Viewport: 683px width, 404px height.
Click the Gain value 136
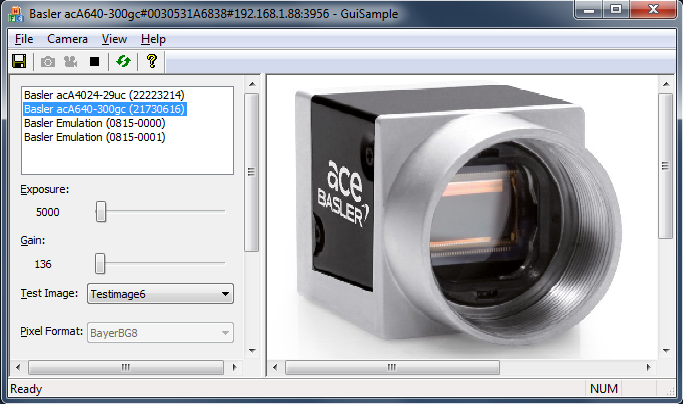tap(43, 264)
